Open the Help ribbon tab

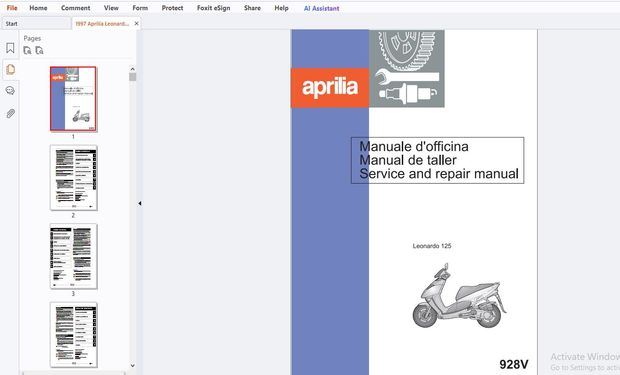click(x=282, y=8)
